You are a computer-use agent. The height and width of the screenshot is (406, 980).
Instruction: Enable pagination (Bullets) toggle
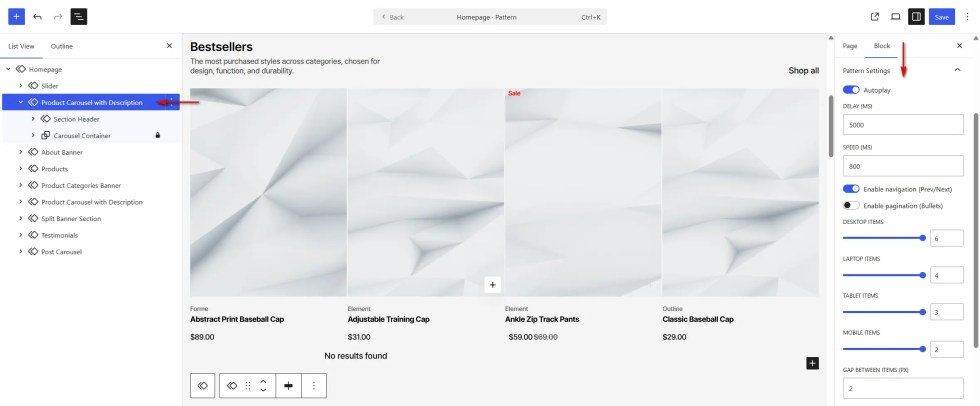851,205
